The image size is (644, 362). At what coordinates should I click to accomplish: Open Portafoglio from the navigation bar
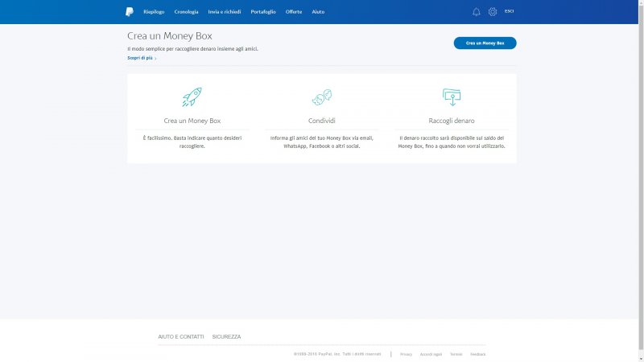[x=263, y=12]
